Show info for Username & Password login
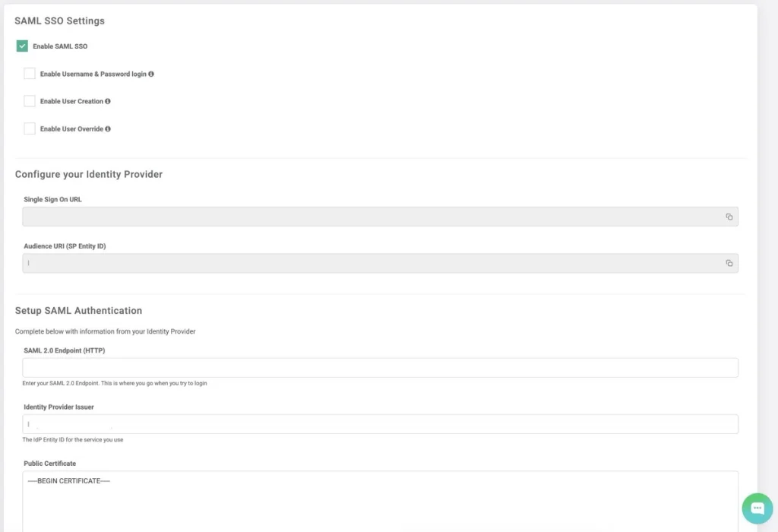Screen dimensions: 778x532 pos(151,74)
